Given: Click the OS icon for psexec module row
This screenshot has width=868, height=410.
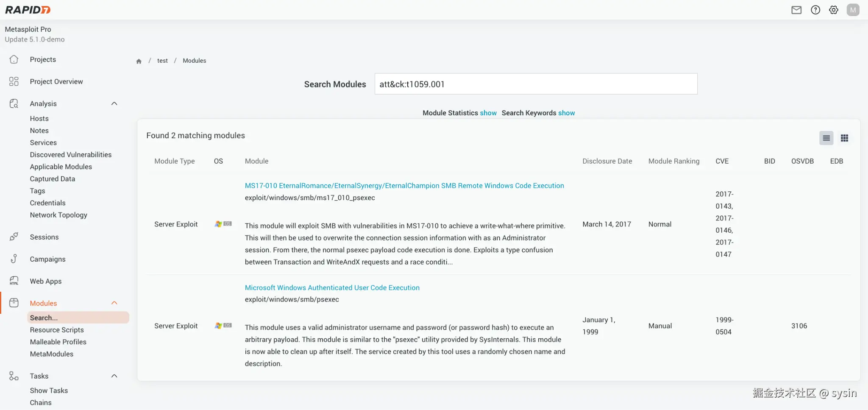Looking at the screenshot, I should 223,326.
